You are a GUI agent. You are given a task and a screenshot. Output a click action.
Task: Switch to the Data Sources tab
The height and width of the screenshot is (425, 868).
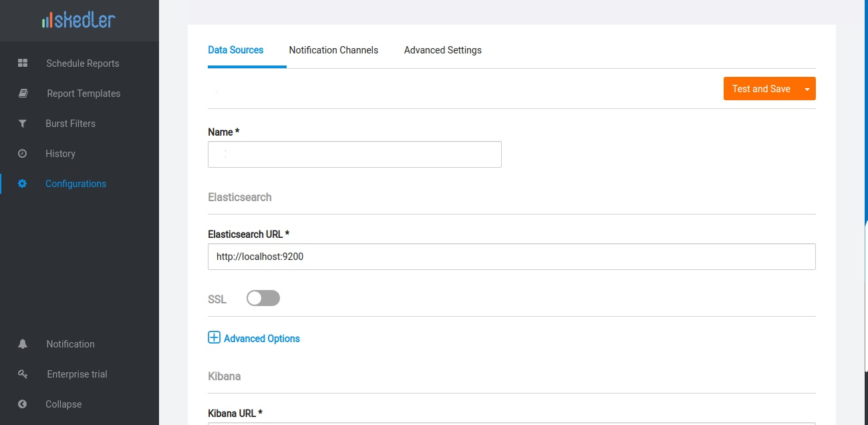[x=236, y=50]
